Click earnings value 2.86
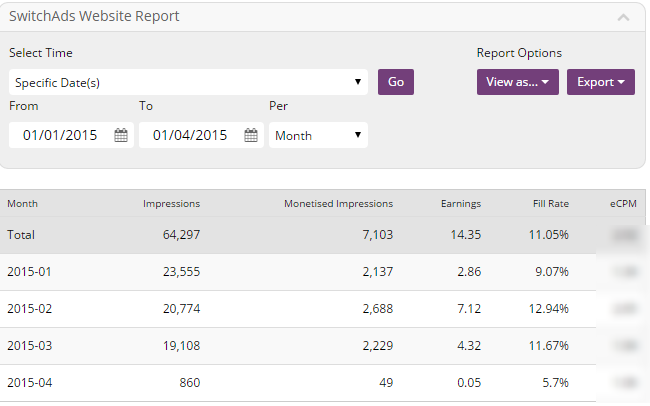 click(x=469, y=272)
